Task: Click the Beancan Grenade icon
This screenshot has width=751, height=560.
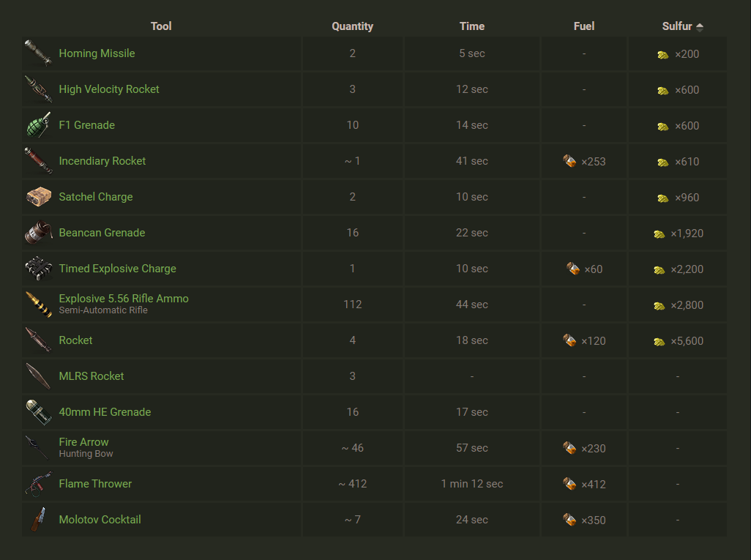Action: (38, 233)
